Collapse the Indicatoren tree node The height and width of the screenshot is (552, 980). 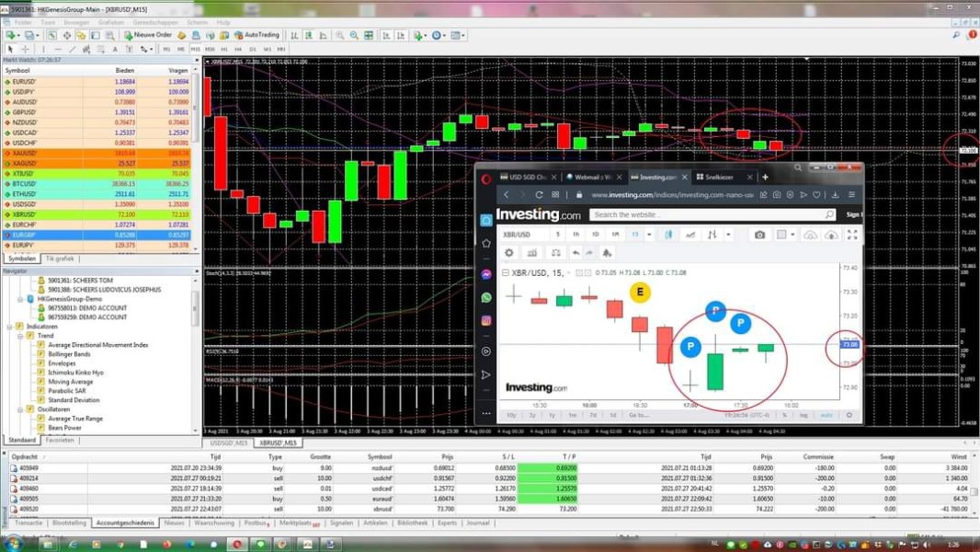10,327
